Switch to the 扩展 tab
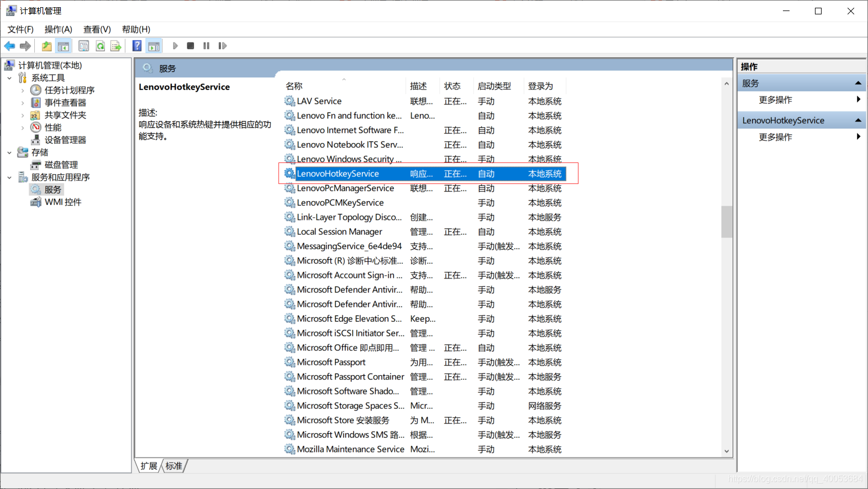868x489 pixels. pyautogui.click(x=149, y=466)
